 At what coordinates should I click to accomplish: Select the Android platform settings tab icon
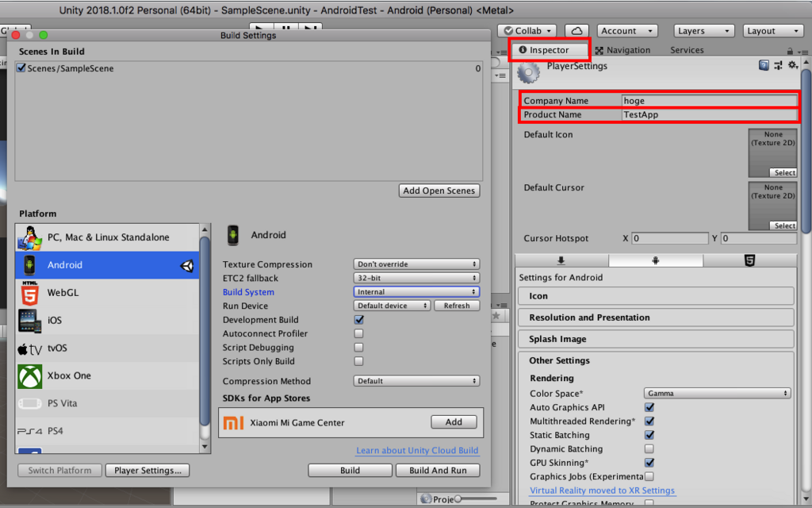(656, 260)
